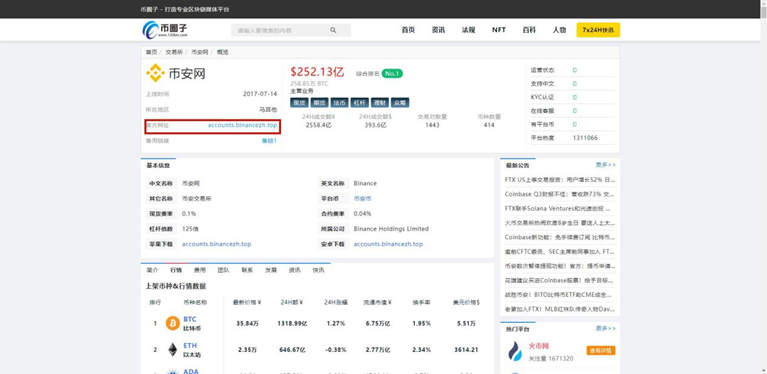
Task: Click 更多>> in the 最新公告 panel
Action: [x=606, y=165]
